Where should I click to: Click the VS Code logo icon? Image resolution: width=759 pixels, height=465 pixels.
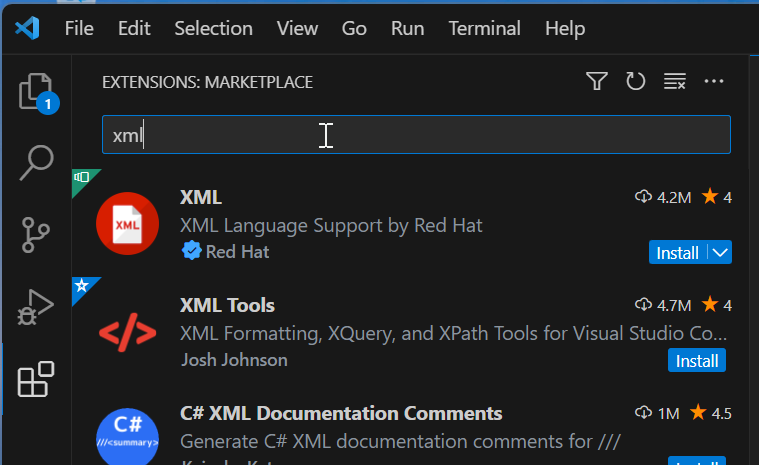point(27,28)
